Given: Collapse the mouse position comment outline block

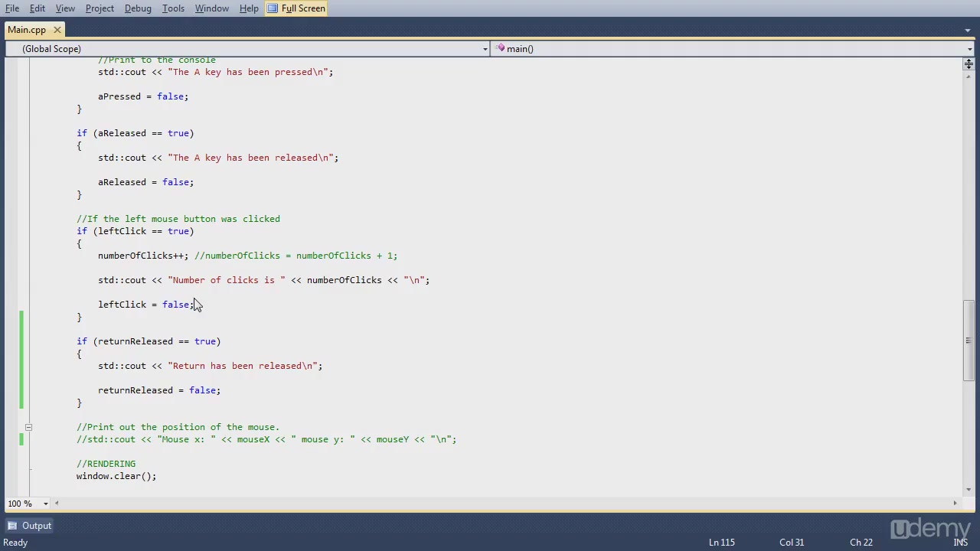Looking at the screenshot, I should click(28, 427).
